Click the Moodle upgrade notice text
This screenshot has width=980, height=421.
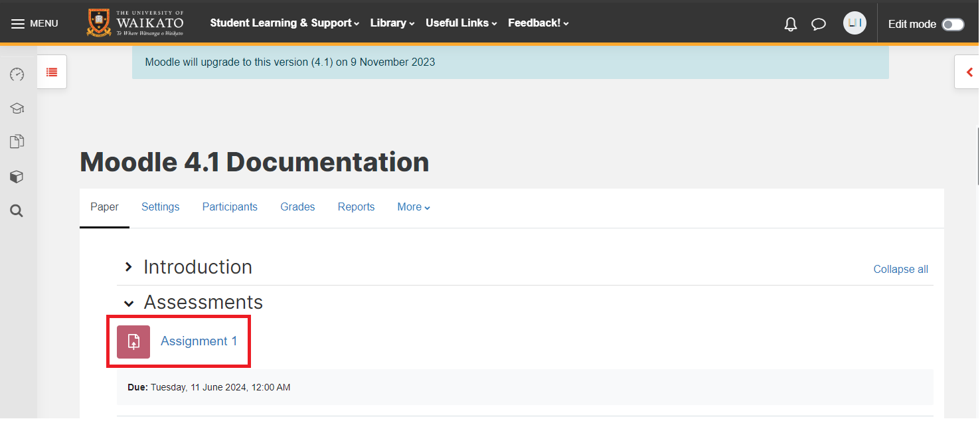[290, 62]
